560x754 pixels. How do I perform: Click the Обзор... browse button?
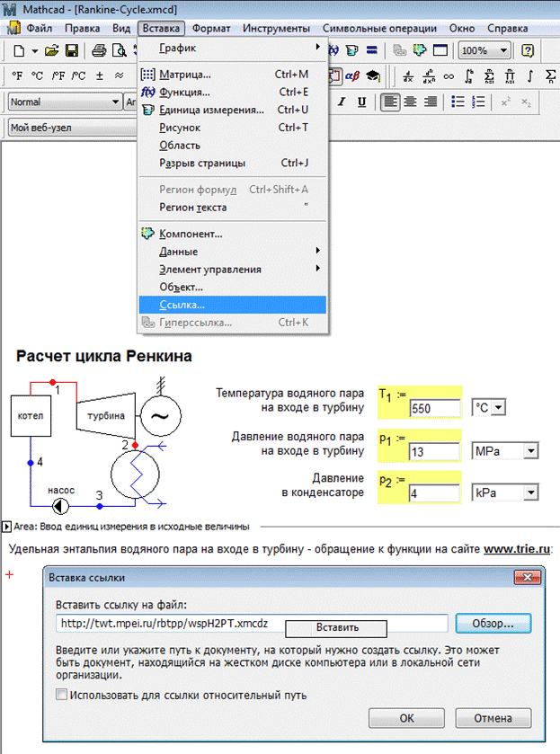493,623
